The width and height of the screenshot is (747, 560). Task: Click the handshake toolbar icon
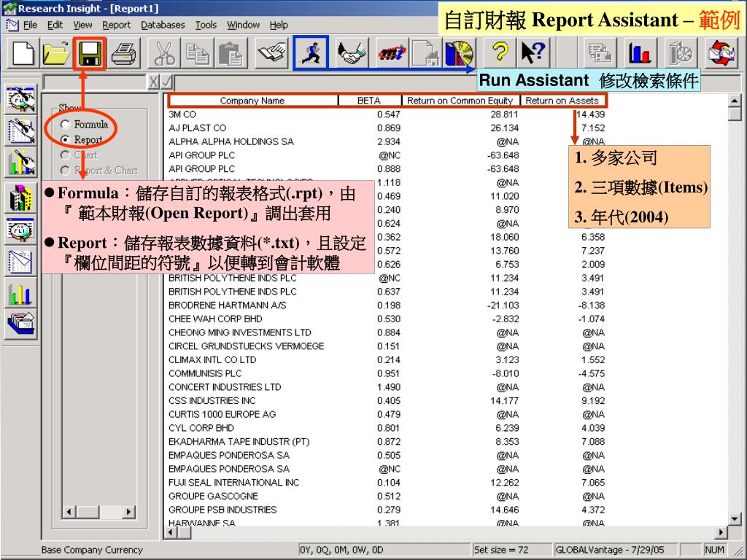click(x=352, y=52)
